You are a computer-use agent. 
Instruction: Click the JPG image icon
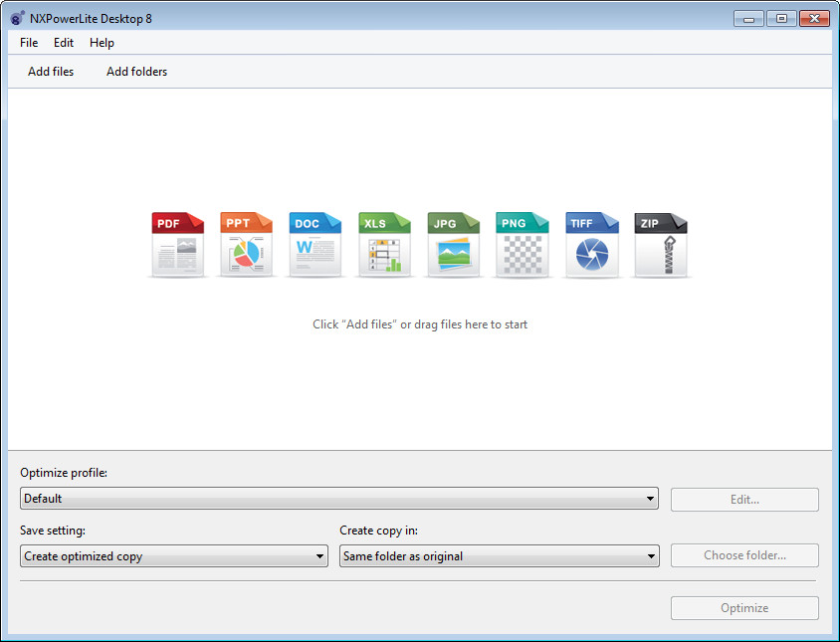tap(453, 245)
